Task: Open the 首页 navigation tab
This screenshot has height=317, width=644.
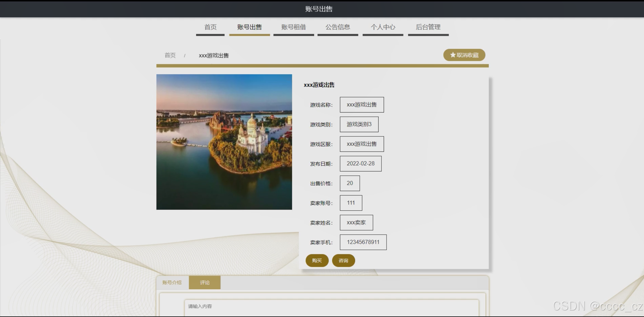Action: (x=210, y=27)
